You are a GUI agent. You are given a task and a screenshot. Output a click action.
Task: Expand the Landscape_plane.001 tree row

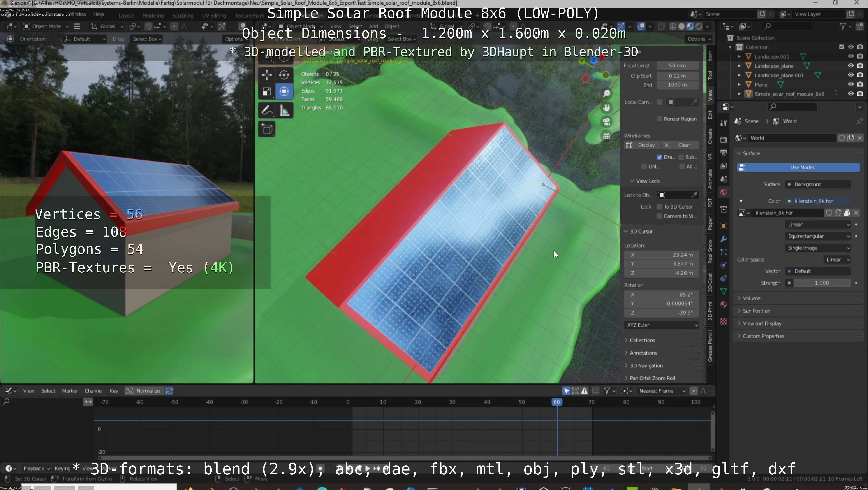tap(739, 75)
